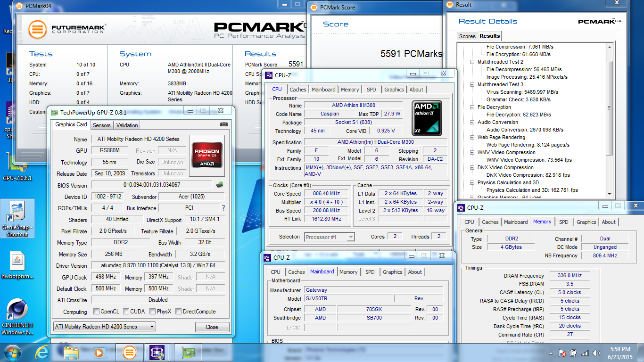The height and width of the screenshot is (362, 644).
Task: Click 'Virus Scanning: 5469.997 MB/s' result row
Action: [x=522, y=92]
